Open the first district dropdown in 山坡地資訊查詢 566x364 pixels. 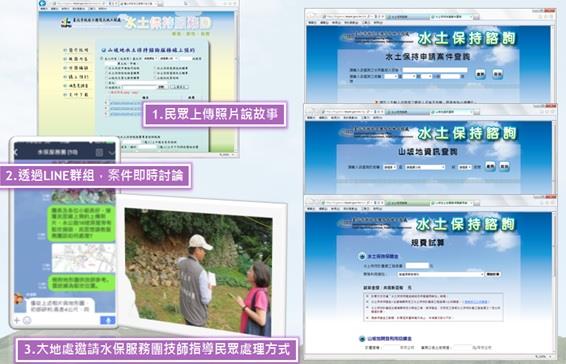(x=389, y=167)
